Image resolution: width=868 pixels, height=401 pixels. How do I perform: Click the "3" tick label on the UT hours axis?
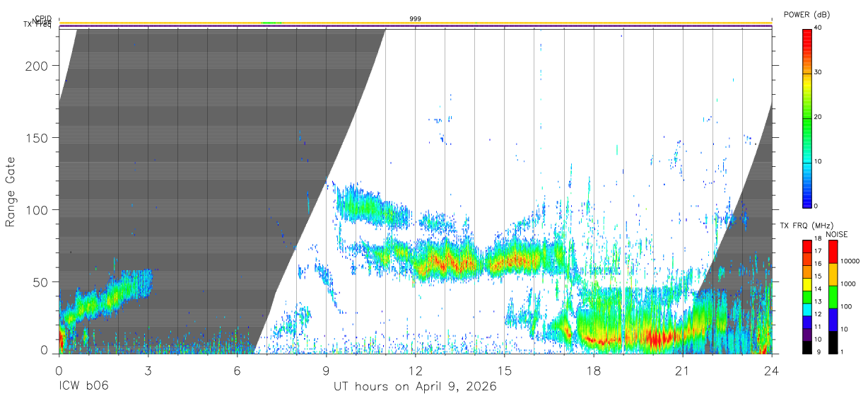click(x=148, y=371)
